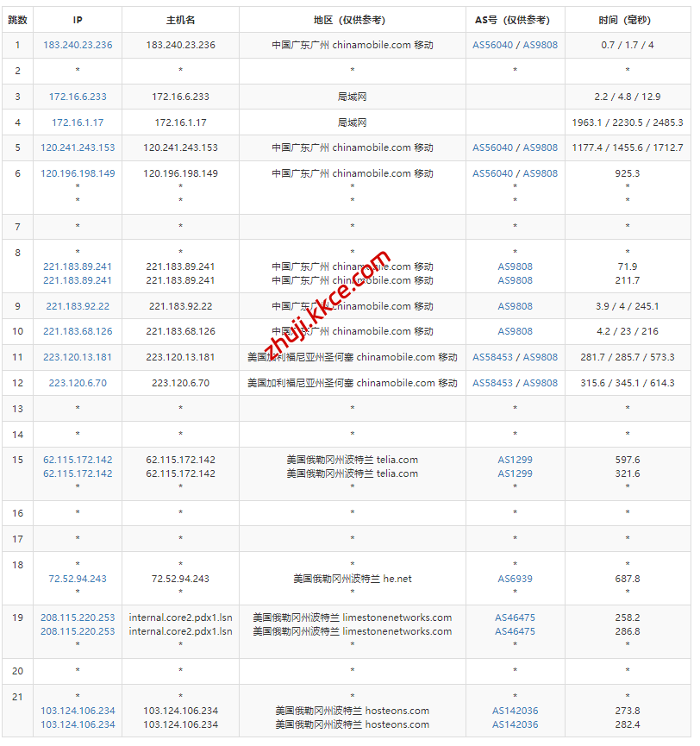700x746 pixels.
Task: Click the AS号（仅供参考） column header
Action: point(515,20)
